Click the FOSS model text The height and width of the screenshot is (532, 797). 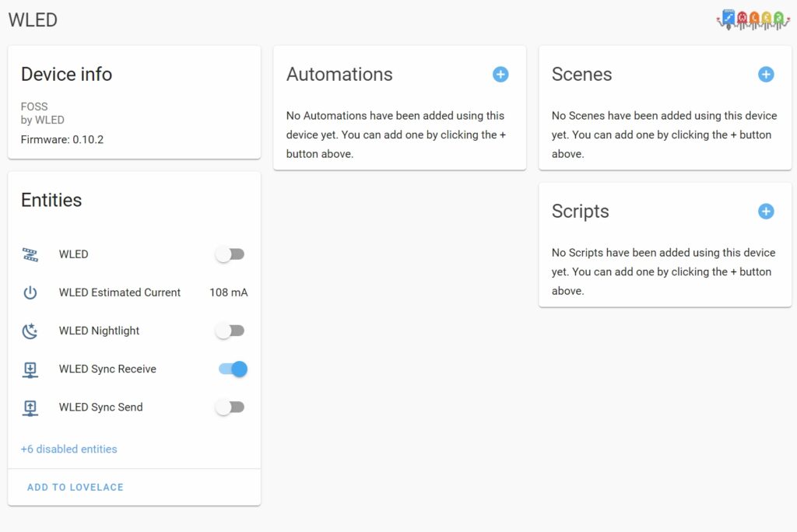pos(34,107)
